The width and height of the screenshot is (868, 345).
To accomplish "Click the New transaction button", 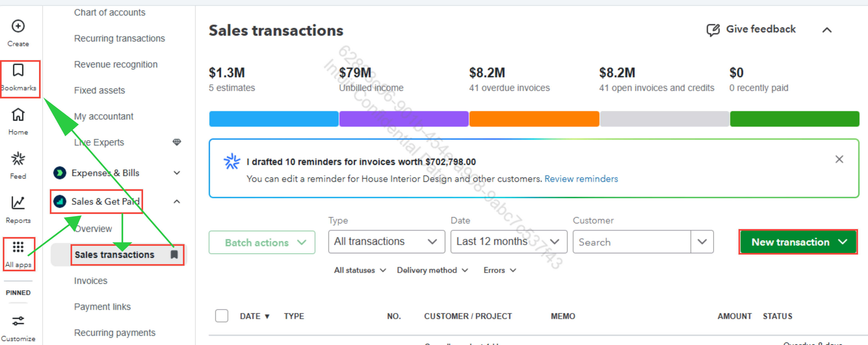I will 790,242.
